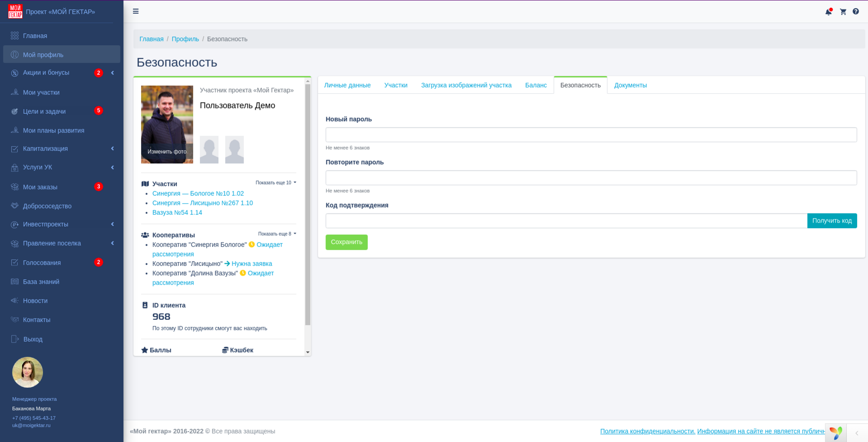Expand the Инвестпроекты submenu chevron
The image size is (868, 442).
(113, 224)
